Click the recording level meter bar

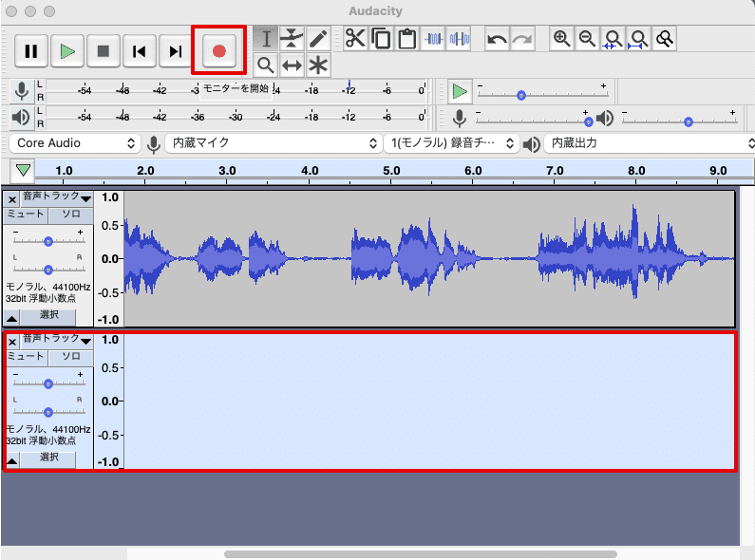click(236, 90)
